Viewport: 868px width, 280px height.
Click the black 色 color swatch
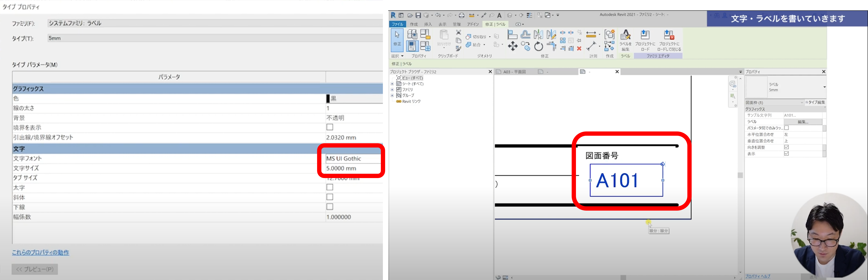pos(328,99)
